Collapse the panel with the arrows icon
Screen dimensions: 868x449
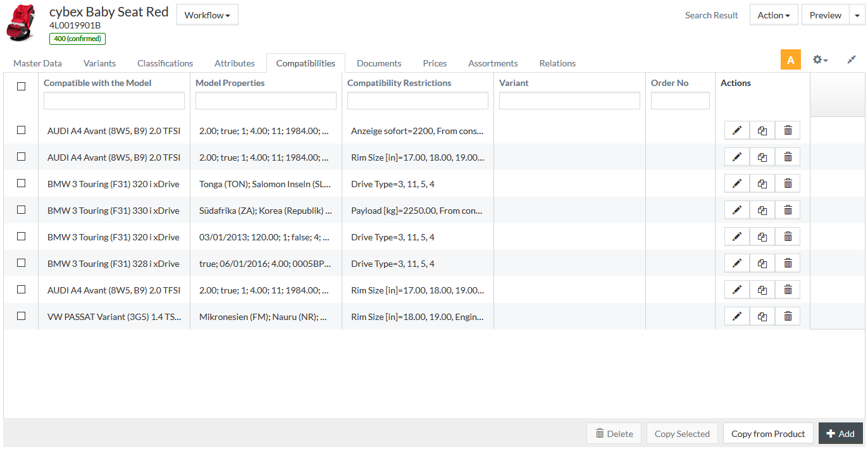click(x=852, y=59)
